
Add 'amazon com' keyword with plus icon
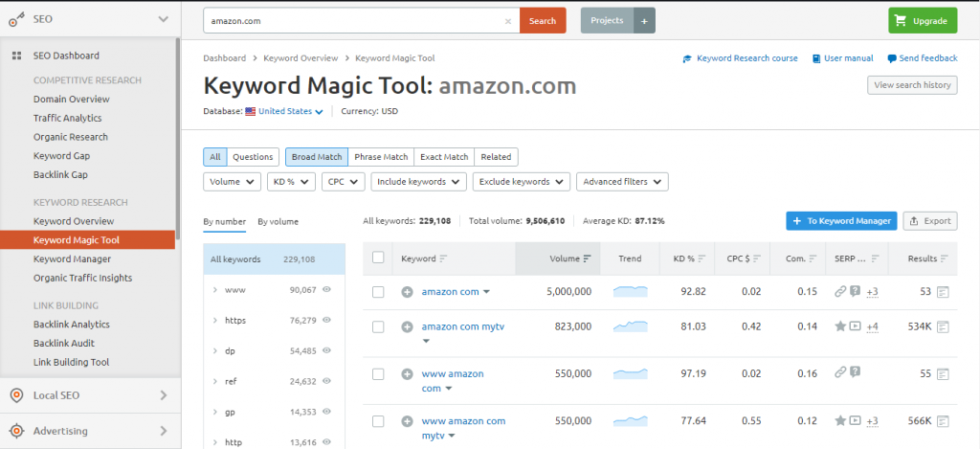tap(407, 292)
